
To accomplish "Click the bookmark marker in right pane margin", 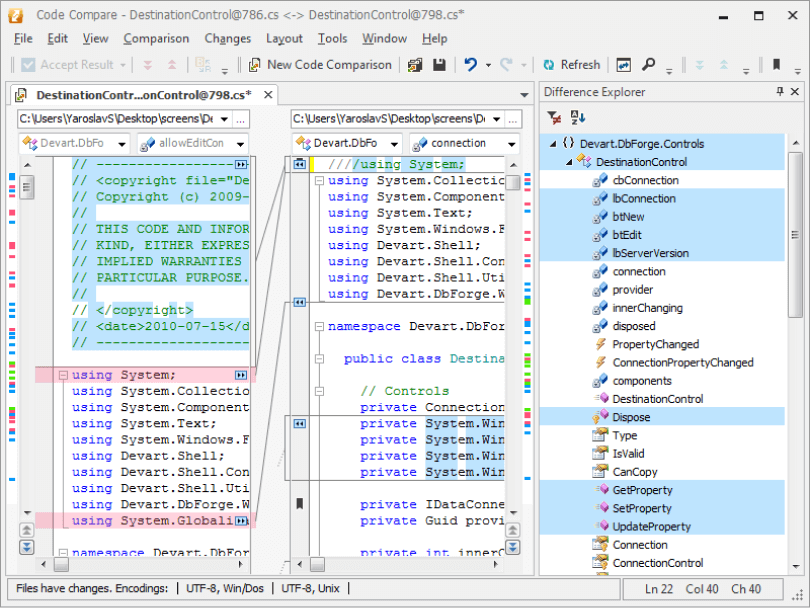I will click(300, 504).
